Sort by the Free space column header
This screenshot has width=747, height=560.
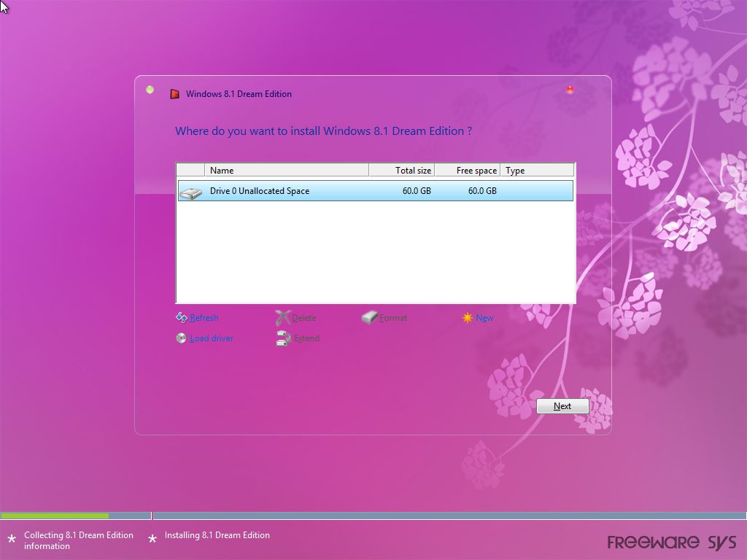468,170
